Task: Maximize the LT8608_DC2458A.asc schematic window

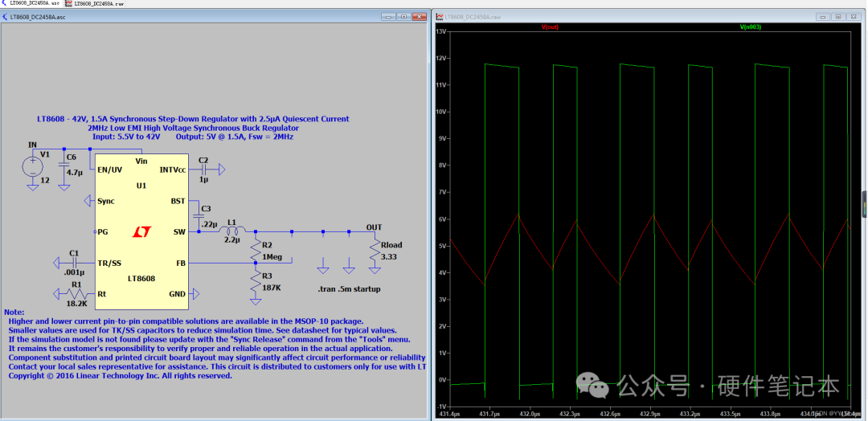Action: 403,16
